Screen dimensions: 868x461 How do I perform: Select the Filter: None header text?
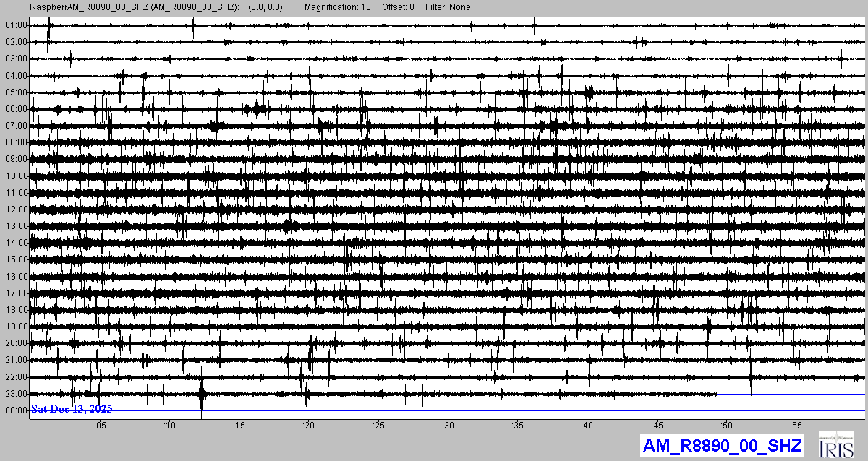[448, 7]
